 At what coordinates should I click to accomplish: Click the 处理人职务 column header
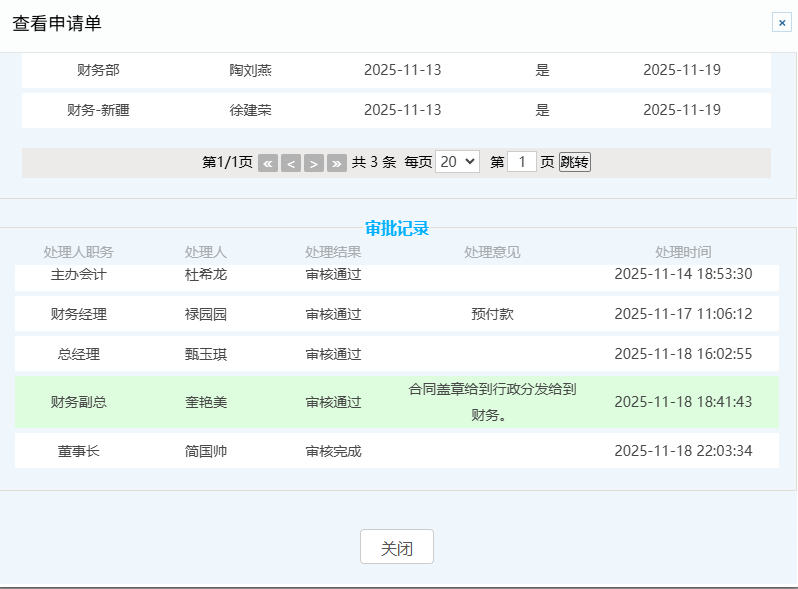(x=79, y=252)
